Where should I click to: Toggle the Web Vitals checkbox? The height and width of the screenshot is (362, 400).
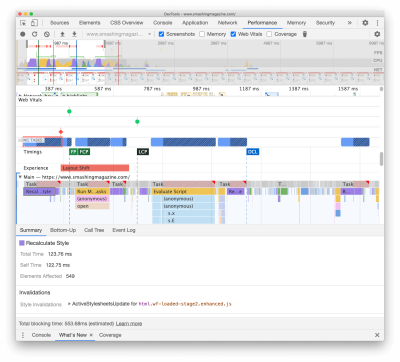pos(233,34)
